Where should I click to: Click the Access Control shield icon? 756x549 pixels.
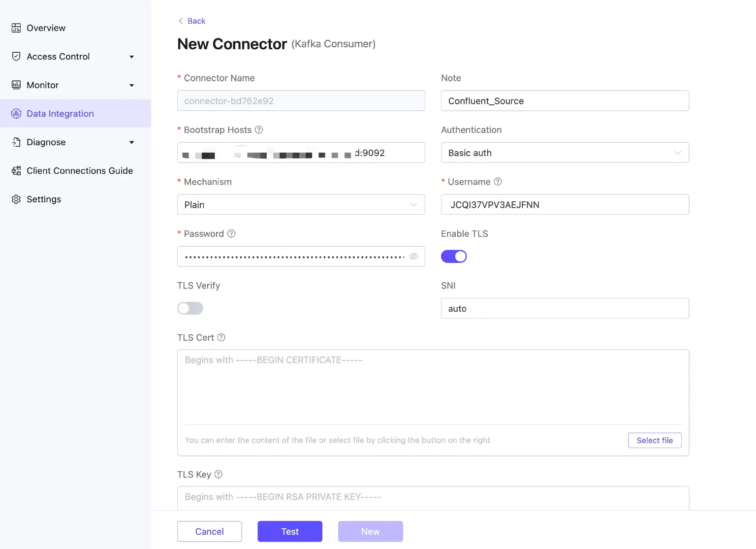(x=16, y=56)
